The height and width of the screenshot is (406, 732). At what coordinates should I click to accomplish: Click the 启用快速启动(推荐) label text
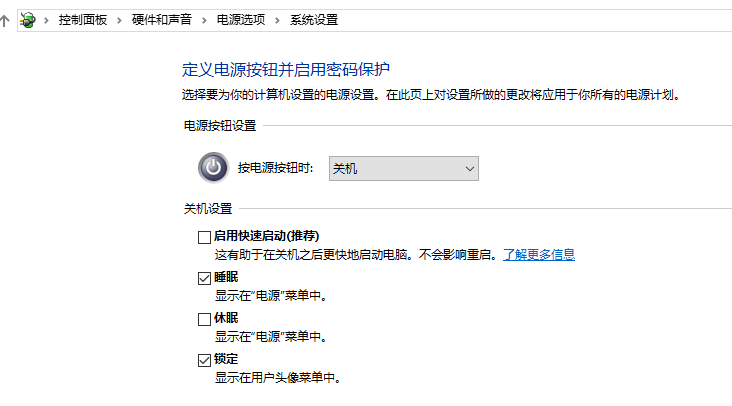coord(266,237)
